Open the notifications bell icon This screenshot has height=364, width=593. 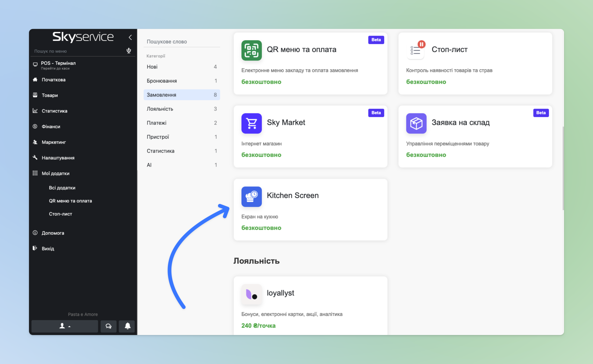[x=127, y=326]
